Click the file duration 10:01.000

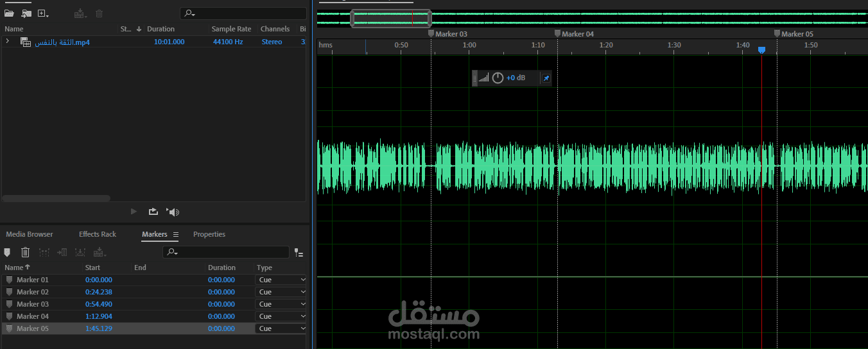tap(169, 42)
